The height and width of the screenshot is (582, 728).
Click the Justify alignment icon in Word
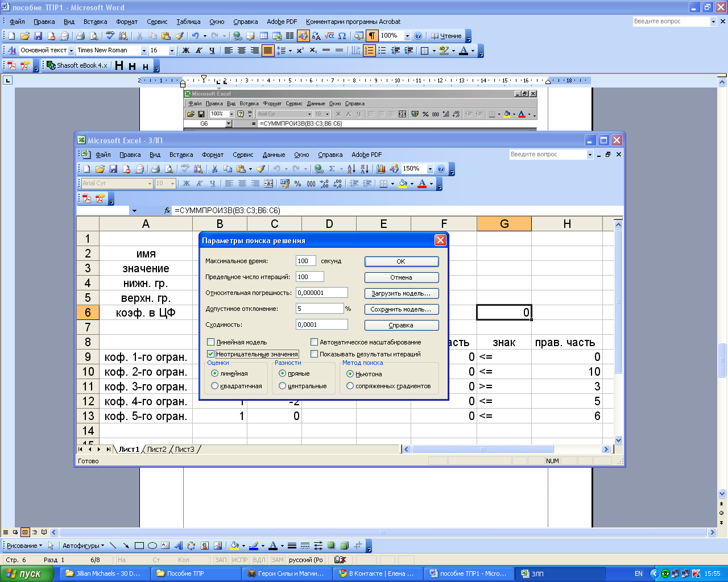[268, 51]
